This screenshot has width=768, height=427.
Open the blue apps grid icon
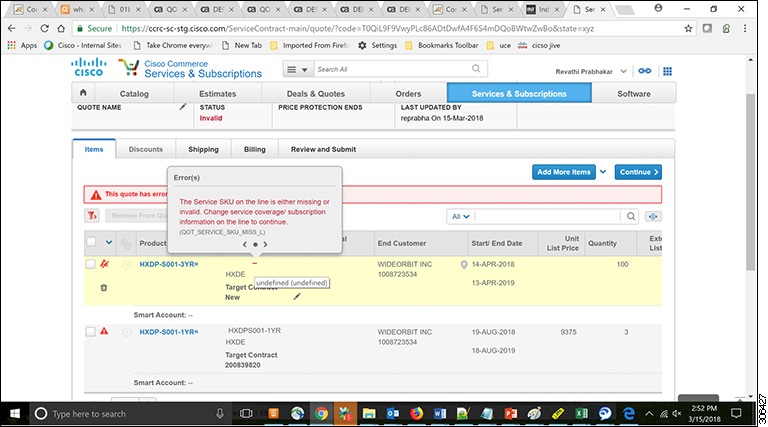pyautogui.click(x=667, y=71)
